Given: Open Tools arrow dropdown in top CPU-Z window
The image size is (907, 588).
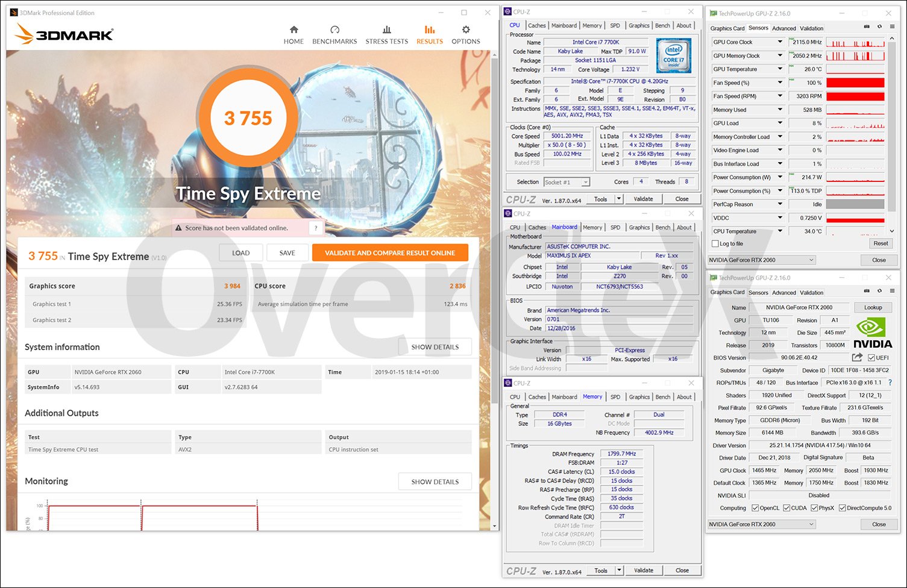Looking at the screenshot, I should click(x=618, y=199).
